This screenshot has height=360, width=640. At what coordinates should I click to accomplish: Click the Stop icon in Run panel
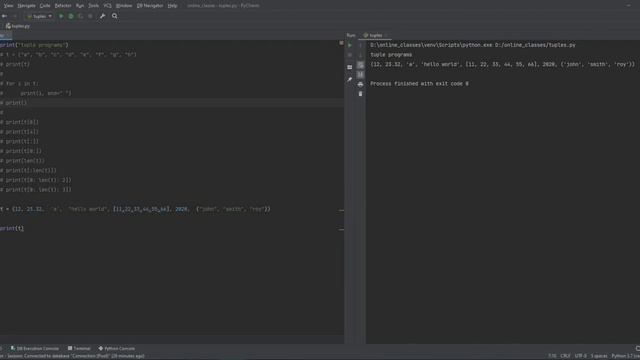click(x=350, y=55)
